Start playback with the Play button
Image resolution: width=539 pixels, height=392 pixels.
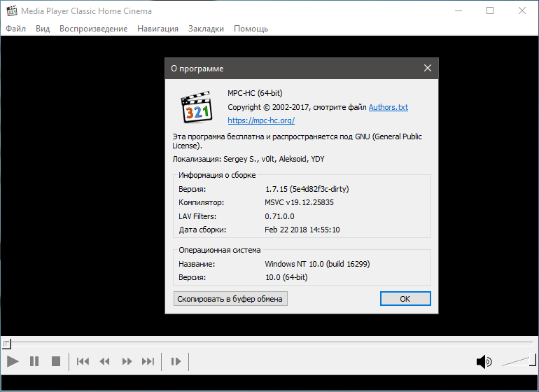(13, 361)
